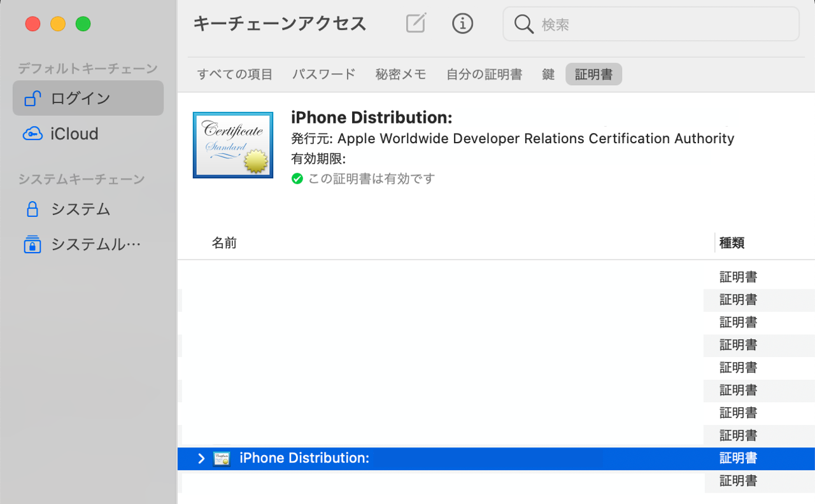Click the small certificate icon beside iPhone Distribution
Image resolution: width=815 pixels, height=504 pixels.
pos(222,458)
